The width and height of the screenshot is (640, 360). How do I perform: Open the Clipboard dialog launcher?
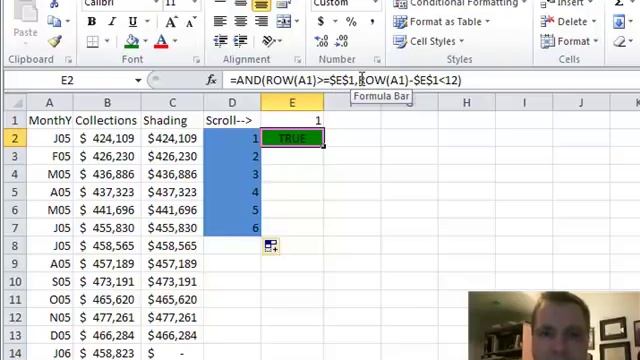click(68, 60)
